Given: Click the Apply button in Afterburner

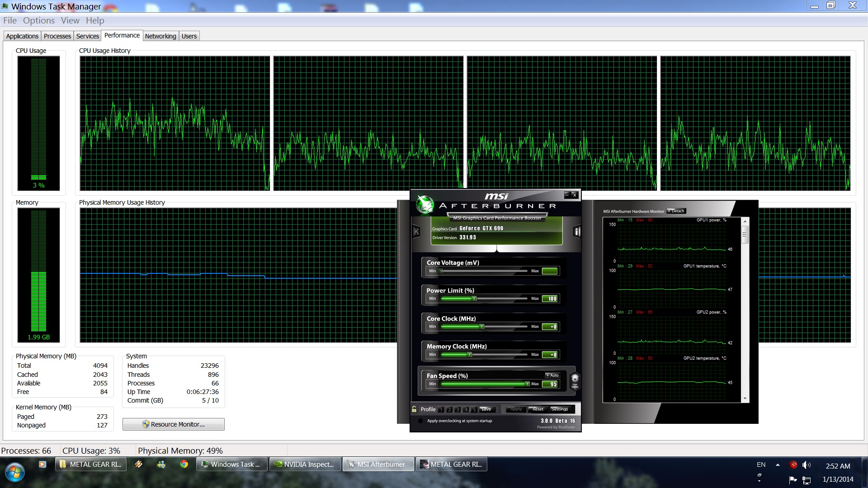Looking at the screenshot, I should pyautogui.click(x=513, y=409).
